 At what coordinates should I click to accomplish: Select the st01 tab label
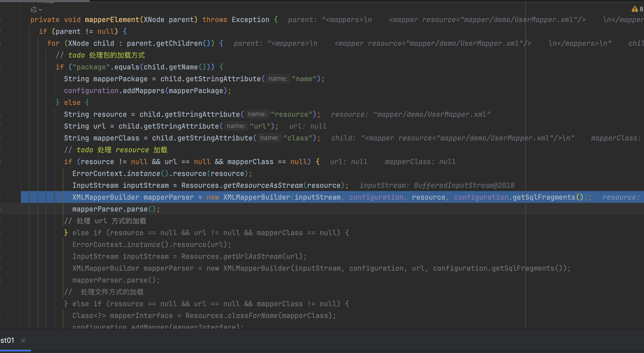coord(7,340)
